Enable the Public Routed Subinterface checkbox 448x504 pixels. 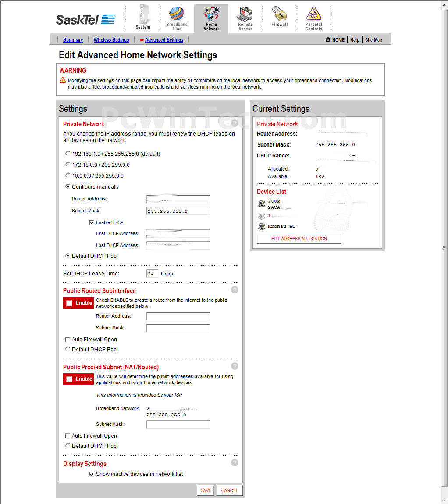tap(69, 304)
